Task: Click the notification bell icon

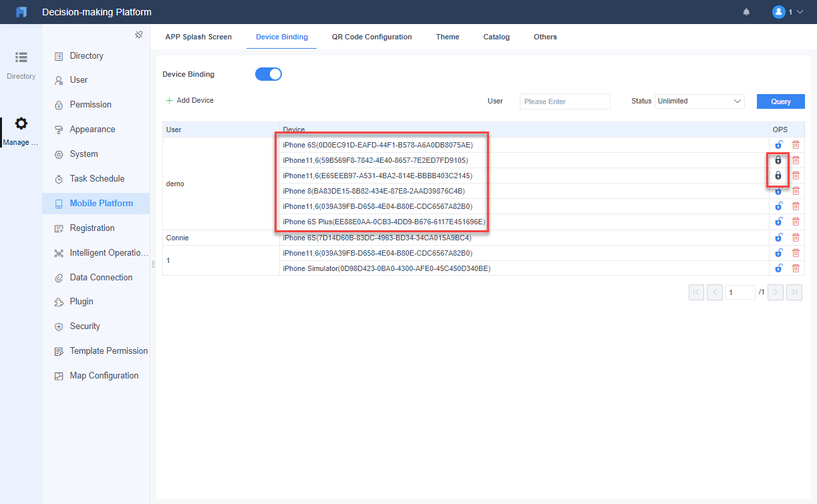Action: [x=746, y=12]
